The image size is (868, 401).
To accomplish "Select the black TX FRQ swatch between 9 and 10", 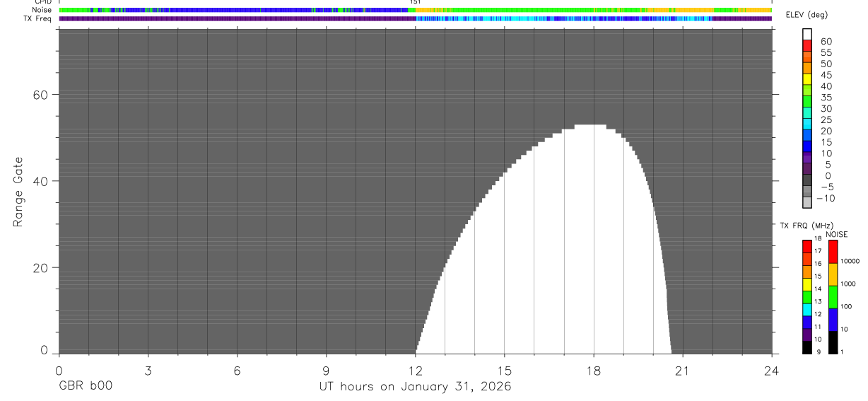I will click(x=807, y=347).
